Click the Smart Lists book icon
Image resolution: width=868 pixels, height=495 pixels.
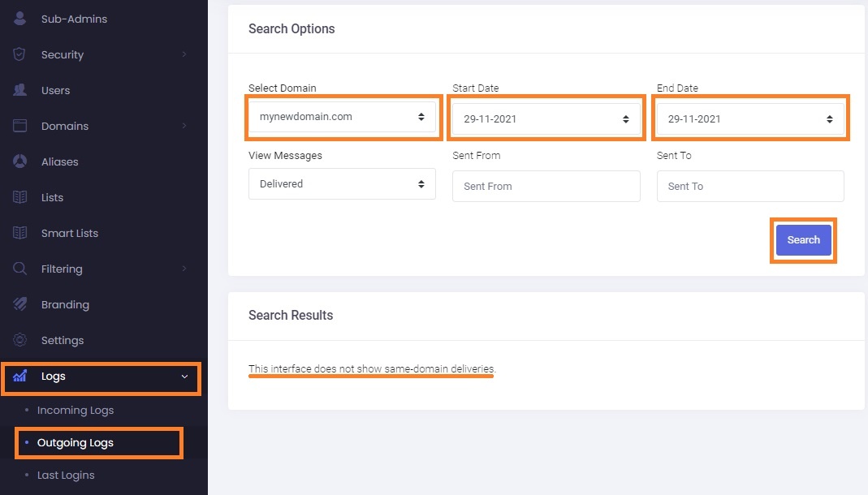tap(20, 233)
